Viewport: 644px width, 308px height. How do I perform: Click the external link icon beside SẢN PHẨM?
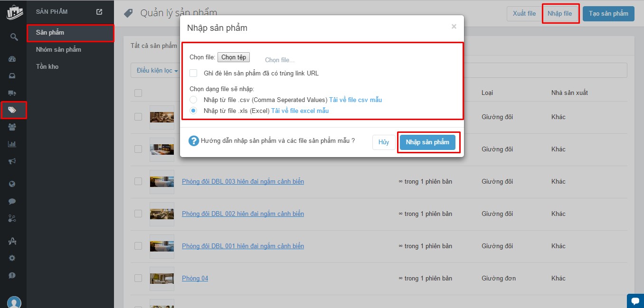(99, 12)
